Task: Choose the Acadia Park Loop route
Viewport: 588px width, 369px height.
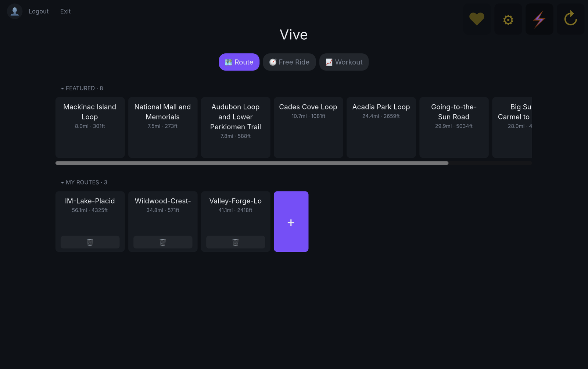Action: [381, 128]
